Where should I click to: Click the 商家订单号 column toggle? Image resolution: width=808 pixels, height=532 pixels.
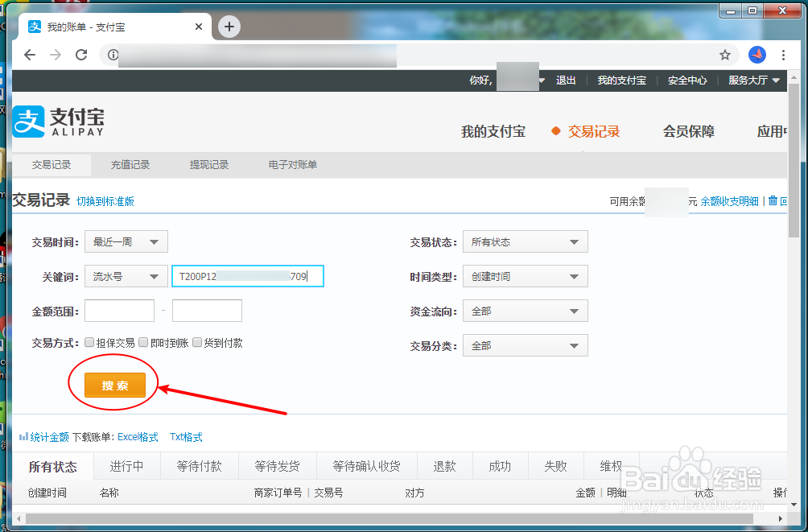click(278, 493)
